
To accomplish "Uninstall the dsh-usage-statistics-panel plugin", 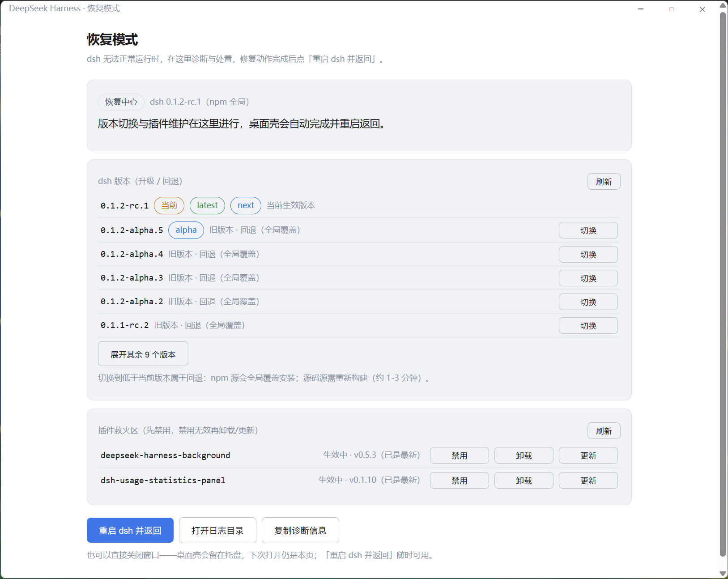I will (x=524, y=481).
